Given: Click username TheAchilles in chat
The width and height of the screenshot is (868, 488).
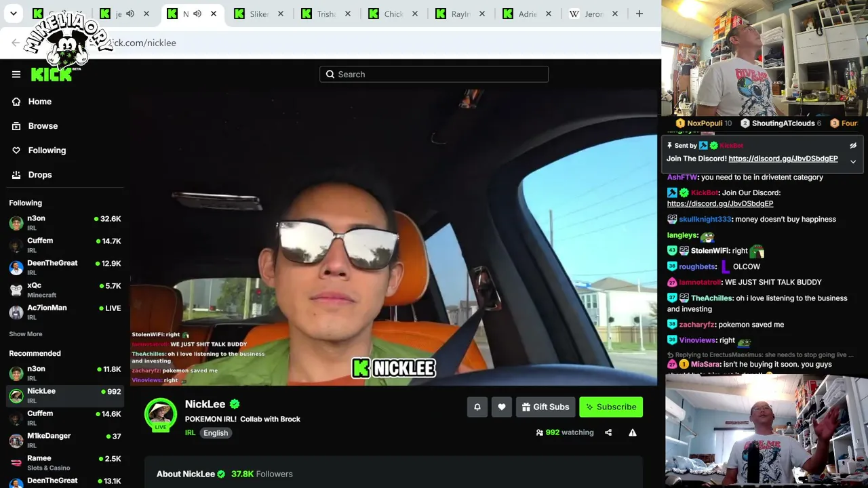Looking at the screenshot, I should [712, 298].
